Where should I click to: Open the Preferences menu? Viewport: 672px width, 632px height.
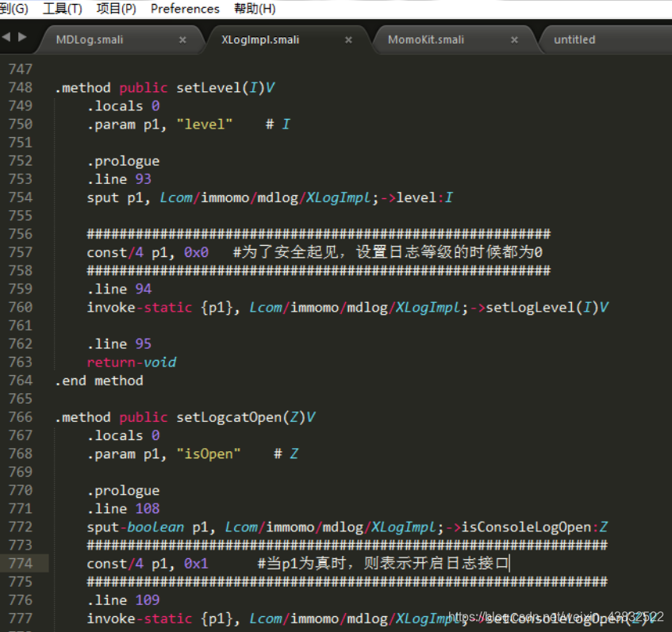(x=185, y=9)
